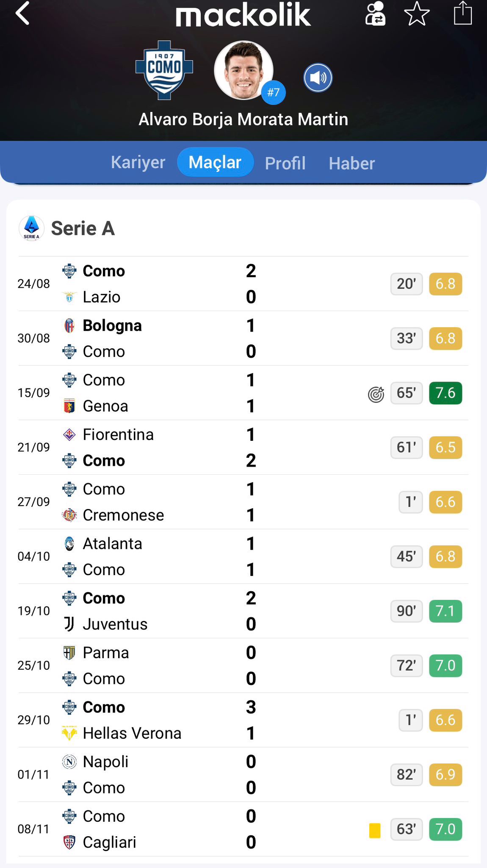Open the Haber tab
This screenshot has width=487, height=868.
[x=352, y=163]
